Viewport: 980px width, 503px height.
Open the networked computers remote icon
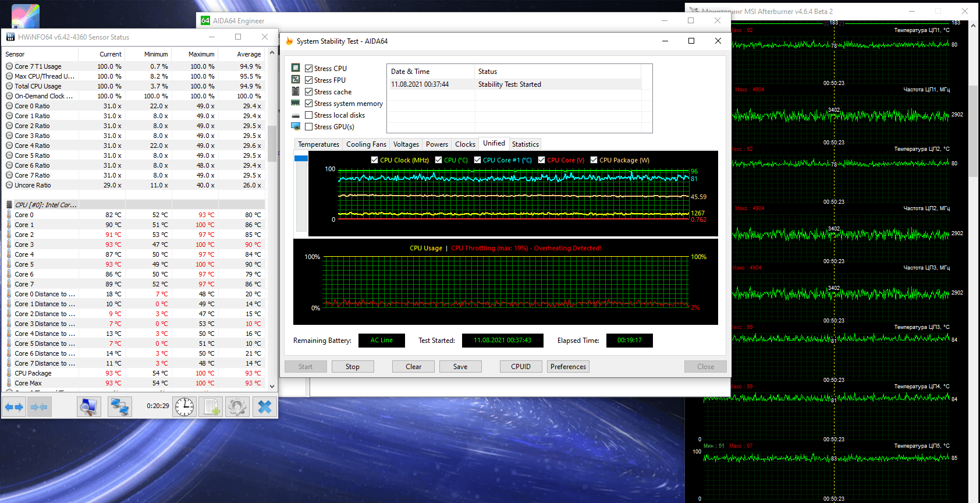pos(120,407)
